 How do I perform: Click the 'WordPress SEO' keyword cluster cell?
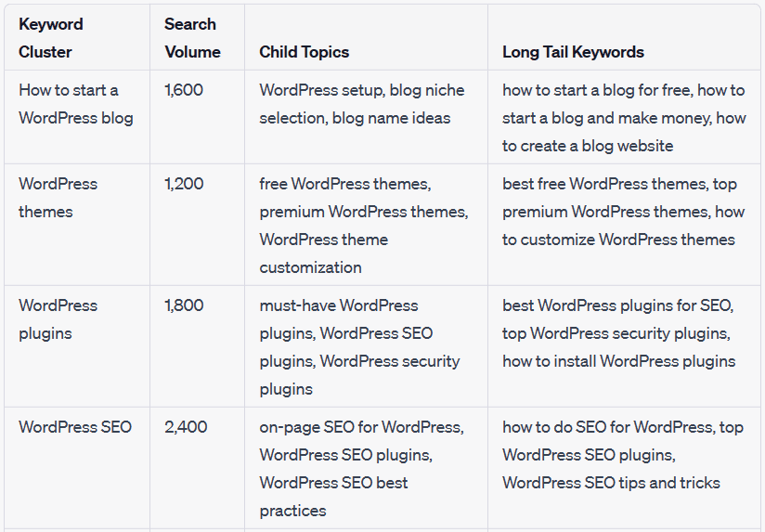(x=77, y=468)
